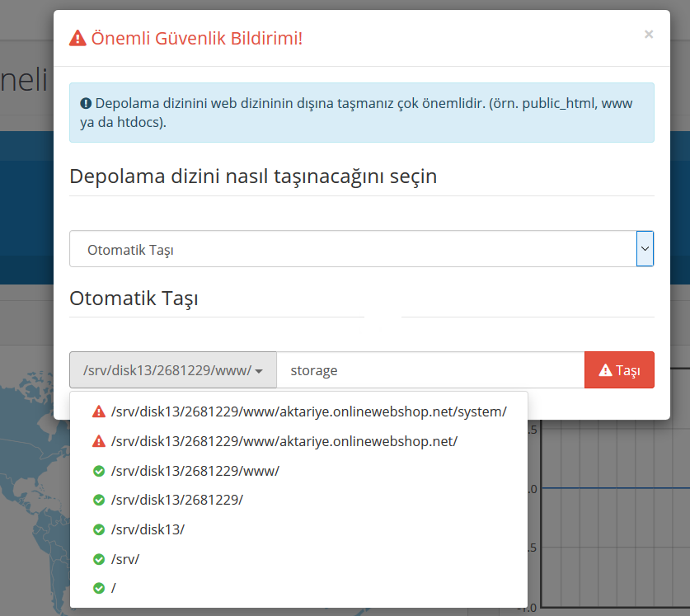690x616 pixels.
Task: Select /srv/disk13/2681229/www/aktariye.onlinewebshop.net/system/ from the list
Action: [308, 411]
